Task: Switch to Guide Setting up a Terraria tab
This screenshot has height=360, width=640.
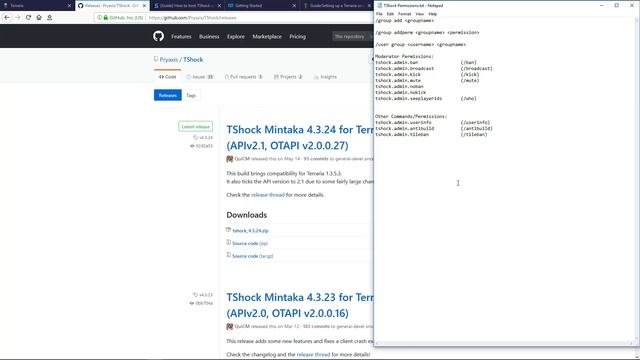Action: tap(337, 6)
